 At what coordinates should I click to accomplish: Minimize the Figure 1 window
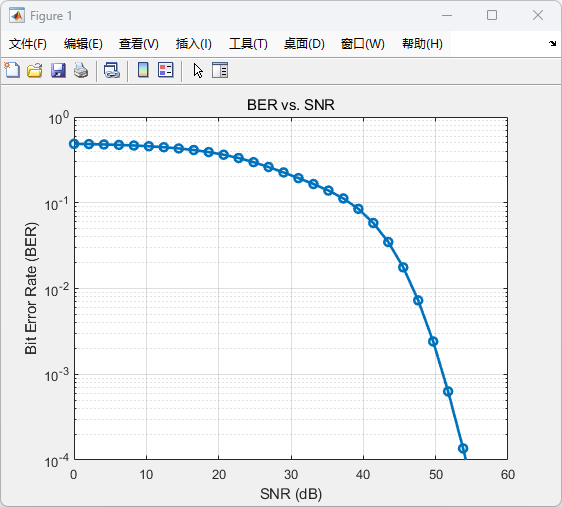(x=447, y=15)
